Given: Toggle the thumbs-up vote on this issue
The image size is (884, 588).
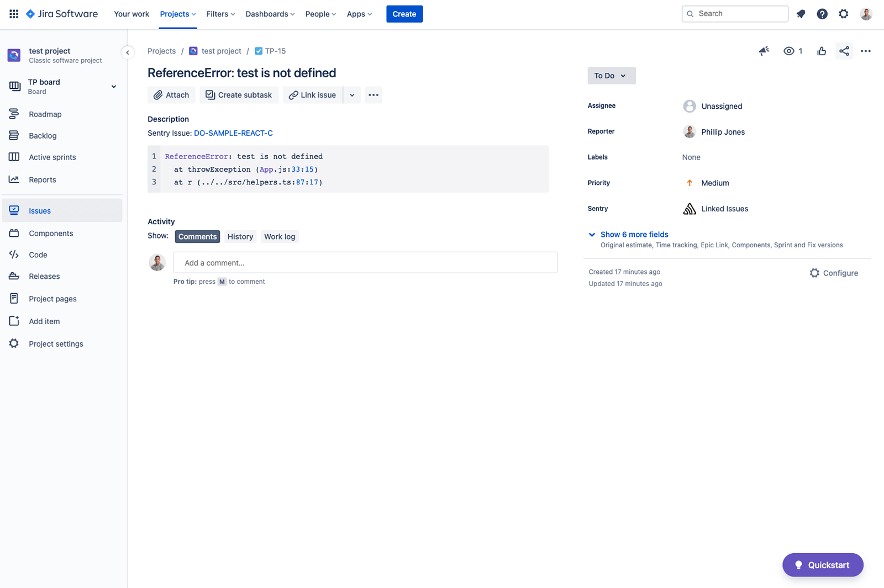Looking at the screenshot, I should point(822,51).
